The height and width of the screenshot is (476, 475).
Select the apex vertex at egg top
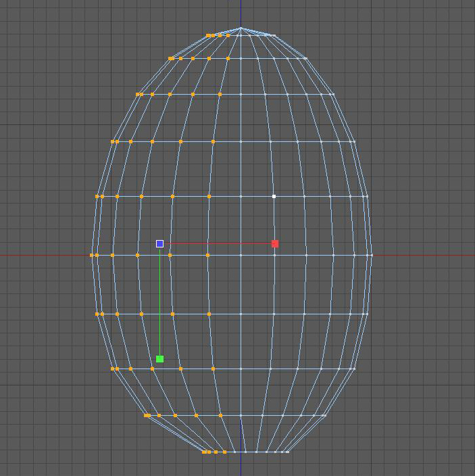(241, 28)
